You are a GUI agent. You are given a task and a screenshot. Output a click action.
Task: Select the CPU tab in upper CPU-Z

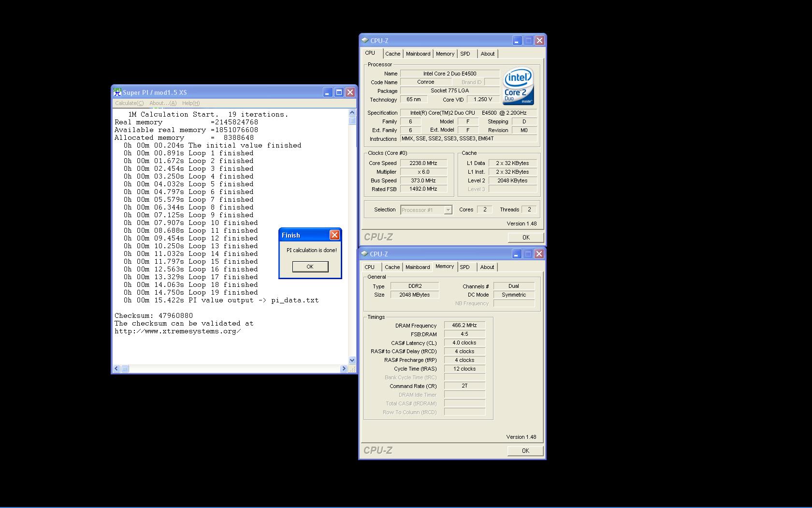pos(370,53)
